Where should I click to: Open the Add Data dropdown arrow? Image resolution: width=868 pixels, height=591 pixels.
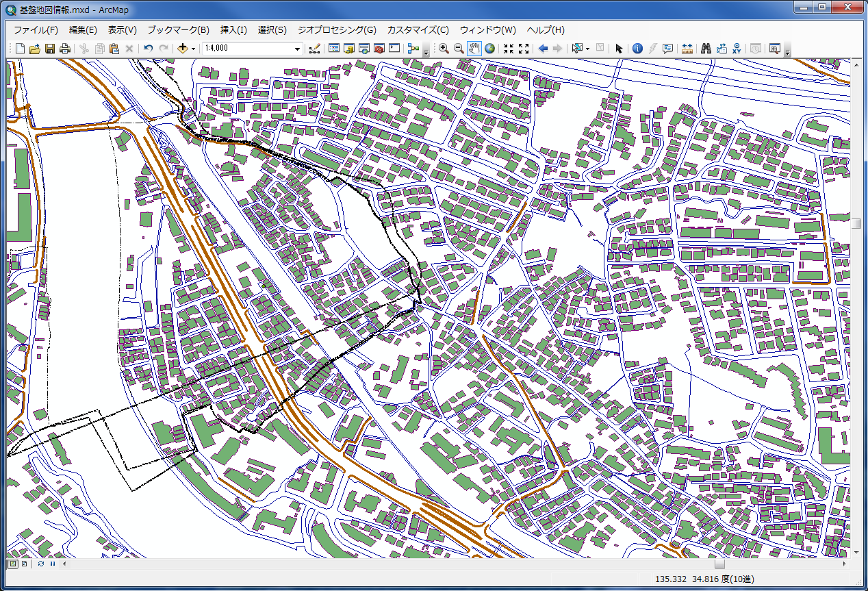[193, 49]
